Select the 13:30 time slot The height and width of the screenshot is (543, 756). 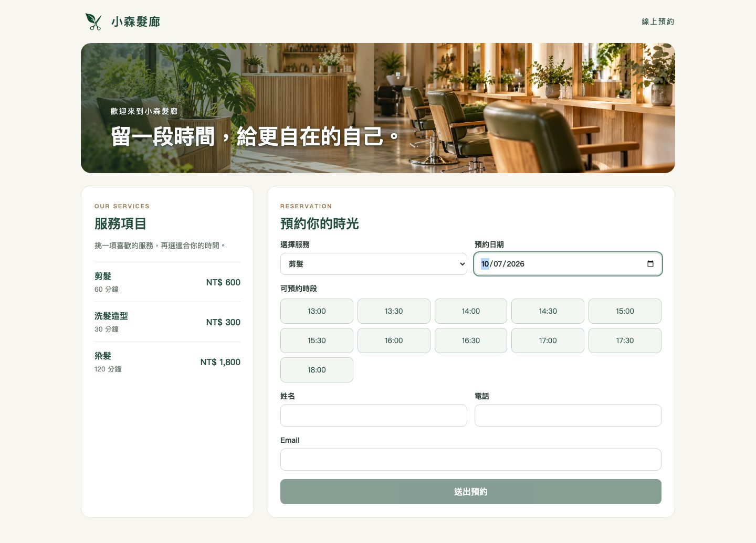point(394,311)
